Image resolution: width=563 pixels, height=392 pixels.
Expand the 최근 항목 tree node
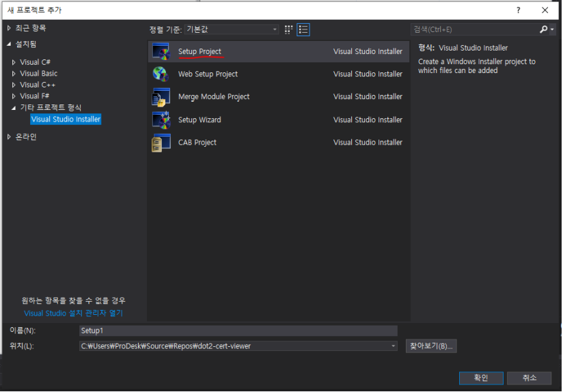pos(9,28)
